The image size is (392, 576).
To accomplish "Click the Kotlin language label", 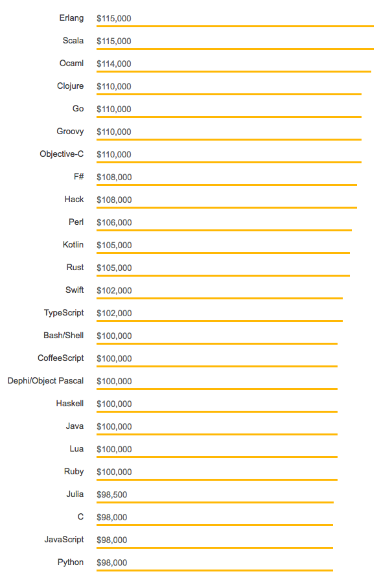I will 73,245.
